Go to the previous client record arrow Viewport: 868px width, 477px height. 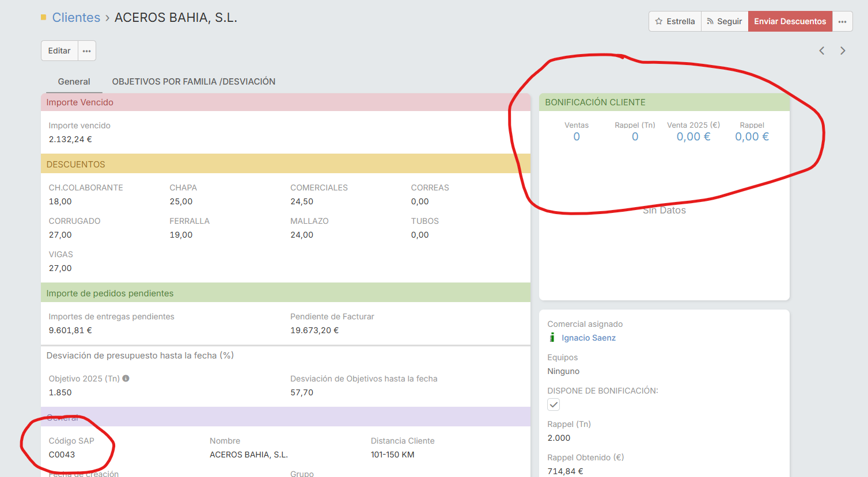(x=822, y=51)
